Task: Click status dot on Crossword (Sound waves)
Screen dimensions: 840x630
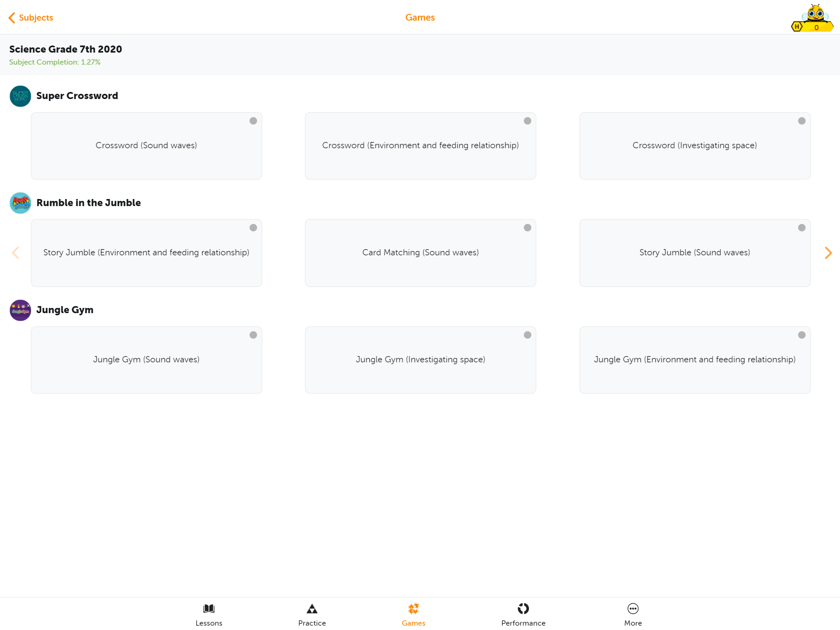Action: [253, 121]
